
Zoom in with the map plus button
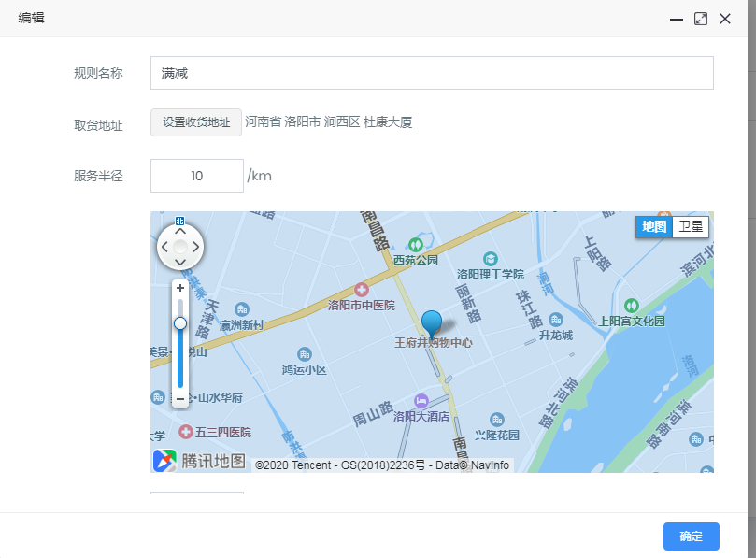(x=180, y=288)
